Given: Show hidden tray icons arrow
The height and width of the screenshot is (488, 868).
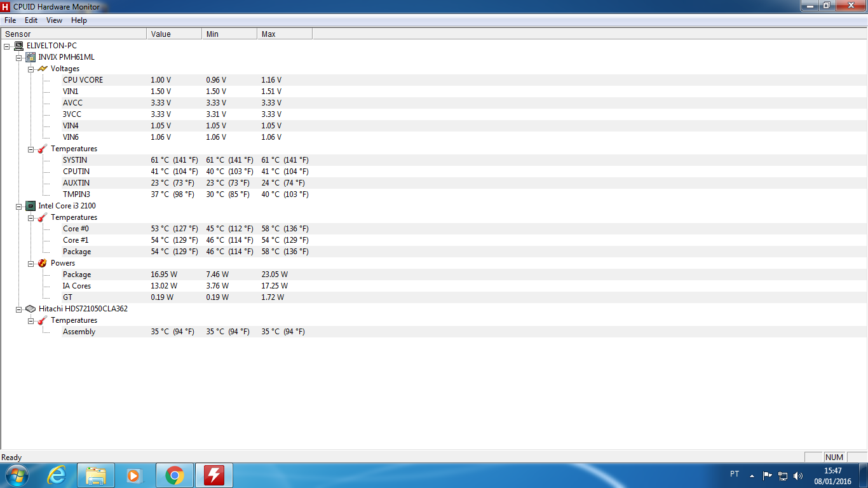Looking at the screenshot, I should (752, 475).
